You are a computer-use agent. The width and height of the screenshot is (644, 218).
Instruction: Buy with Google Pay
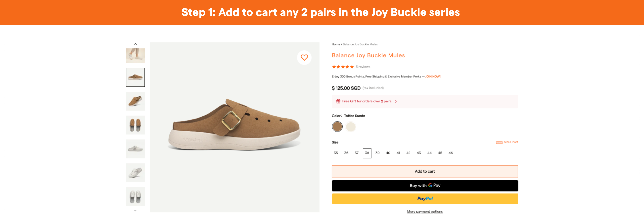(x=424, y=185)
